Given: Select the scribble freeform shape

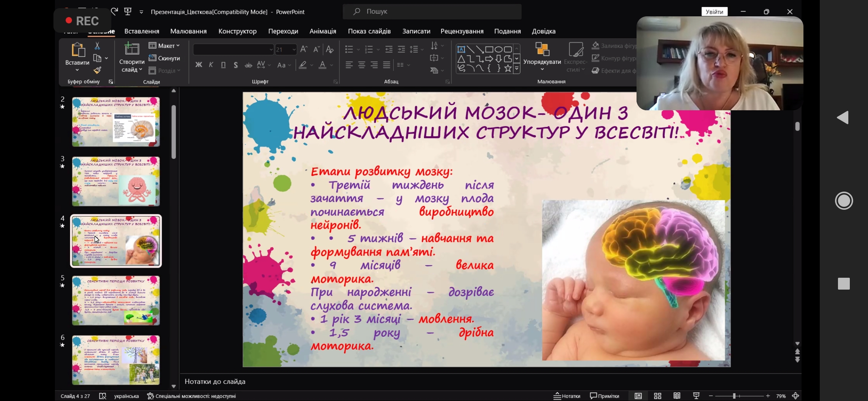Looking at the screenshot, I should click(461, 68).
